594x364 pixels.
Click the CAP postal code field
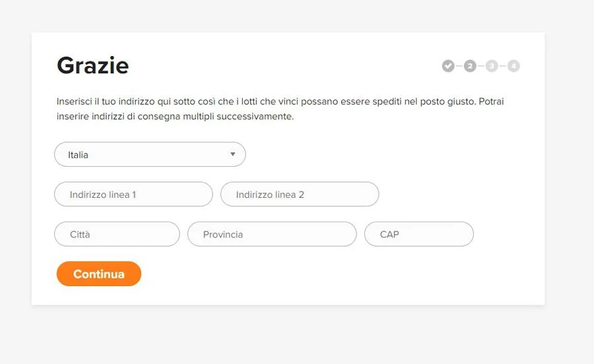[x=419, y=234]
